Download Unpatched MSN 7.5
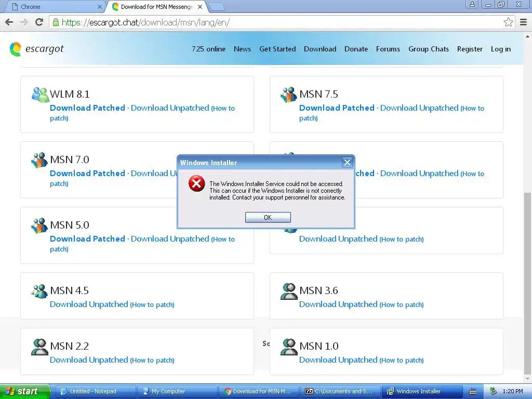 pyautogui.click(x=419, y=108)
